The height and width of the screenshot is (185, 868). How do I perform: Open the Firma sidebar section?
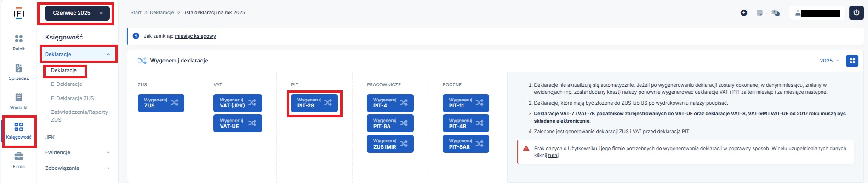tap(19, 160)
